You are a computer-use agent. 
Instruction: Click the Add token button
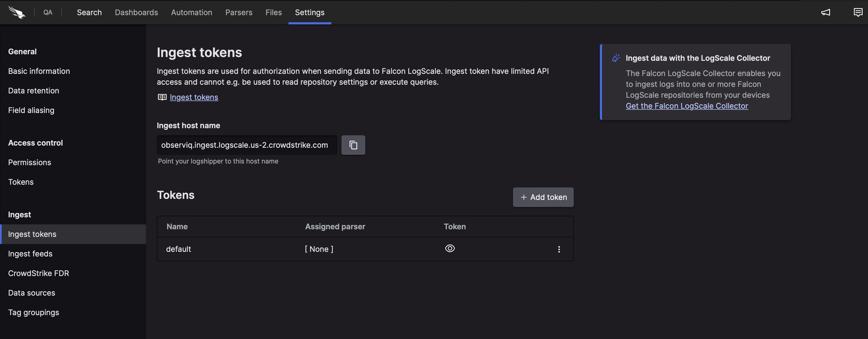543,197
